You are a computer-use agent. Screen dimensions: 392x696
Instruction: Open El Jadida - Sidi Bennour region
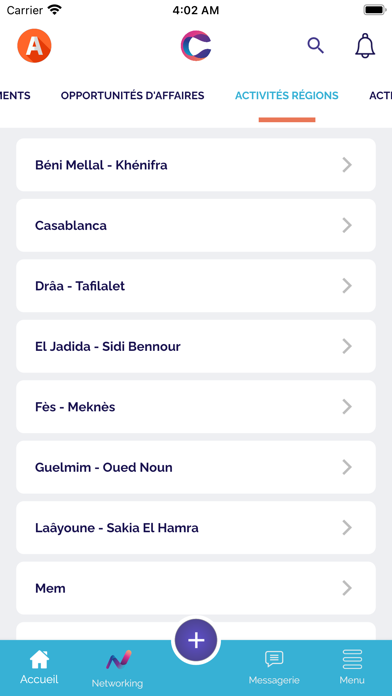[x=196, y=346]
